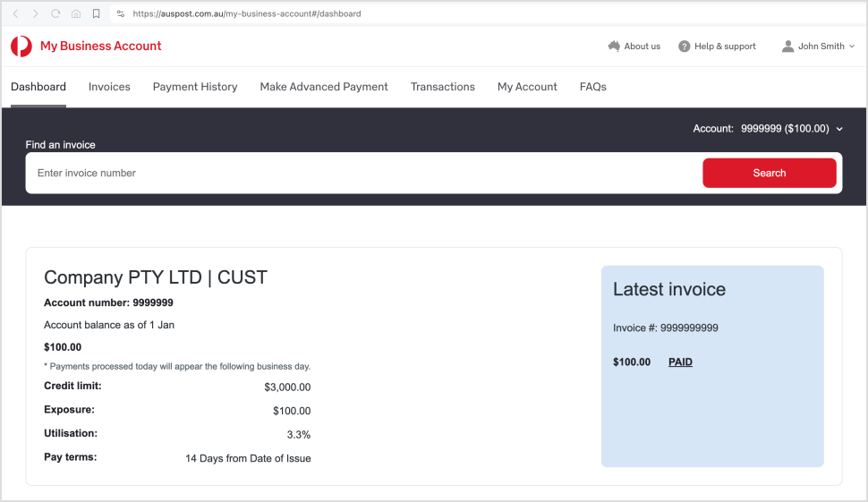Click the Latest invoice card
This screenshot has height=502, width=868.
pos(712,366)
